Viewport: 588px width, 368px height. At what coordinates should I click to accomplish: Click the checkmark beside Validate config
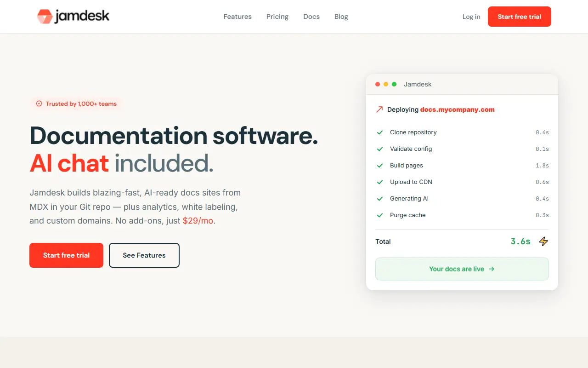tap(380, 149)
